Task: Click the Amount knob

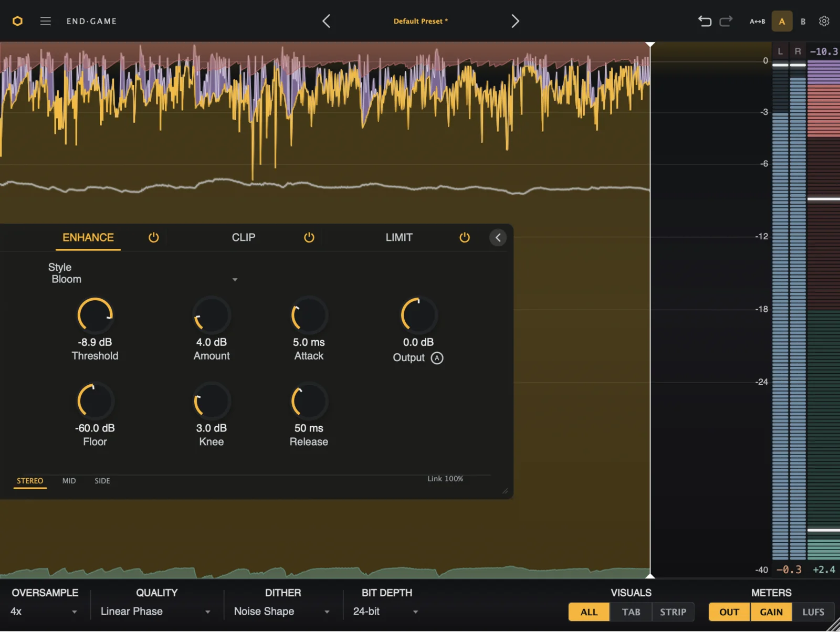Action: click(x=212, y=315)
